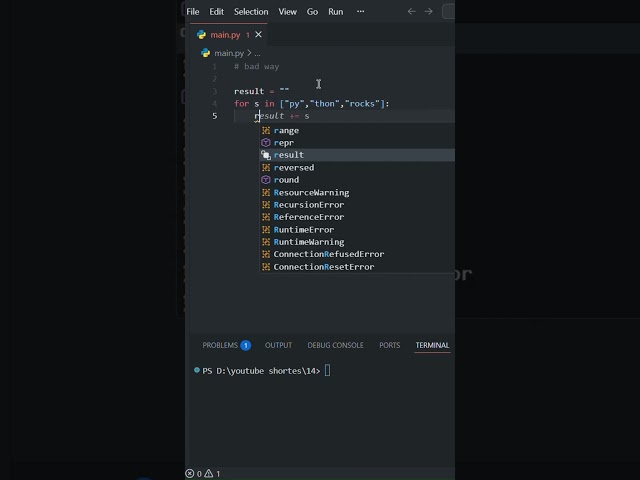Click the Python icon in the main.py tab

point(201,35)
